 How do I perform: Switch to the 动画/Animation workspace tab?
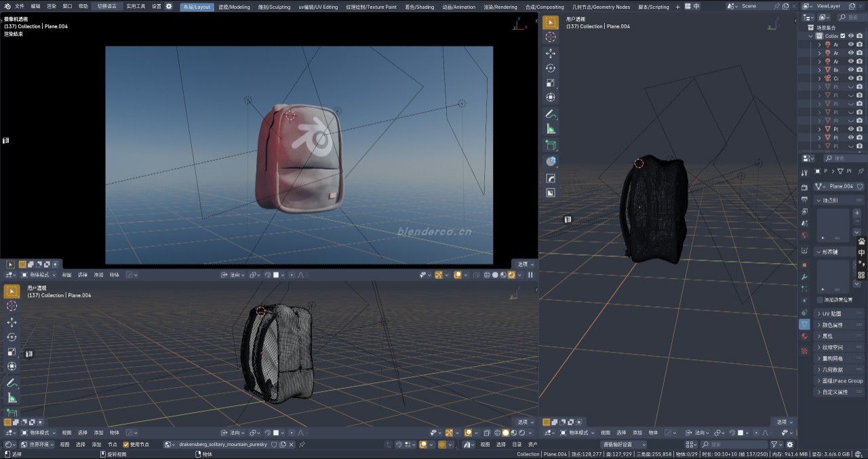[x=459, y=7]
